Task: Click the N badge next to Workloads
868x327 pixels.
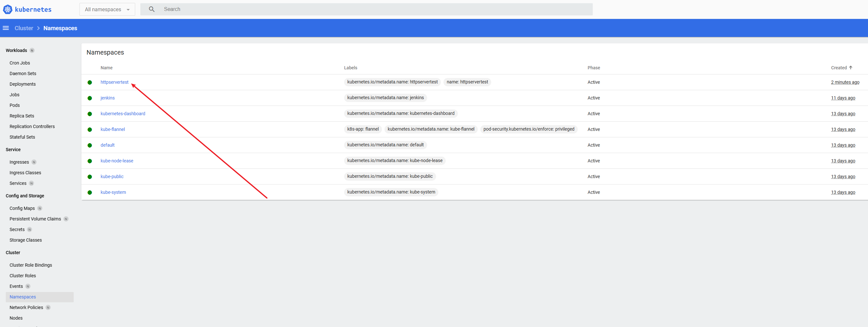Action: [x=32, y=51]
